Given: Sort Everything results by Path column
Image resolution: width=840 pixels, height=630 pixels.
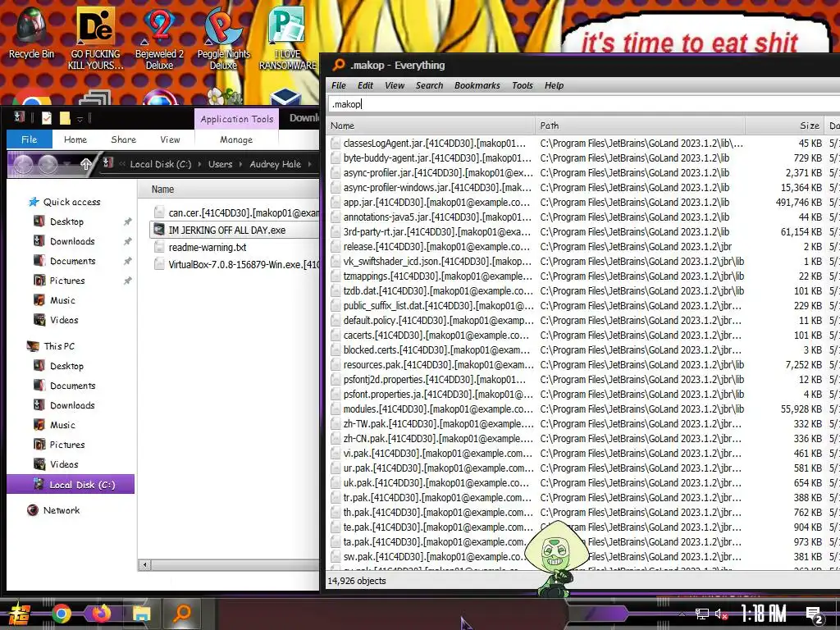Looking at the screenshot, I should pos(640,126).
